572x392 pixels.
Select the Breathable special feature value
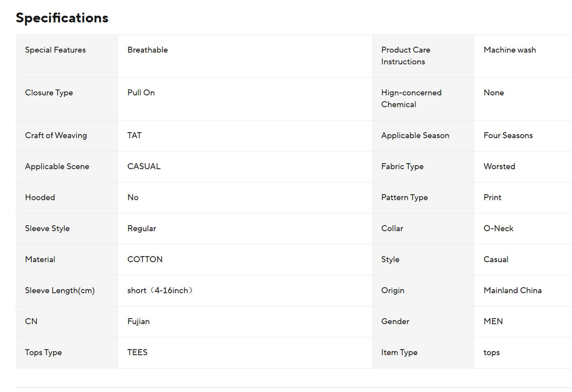point(147,50)
